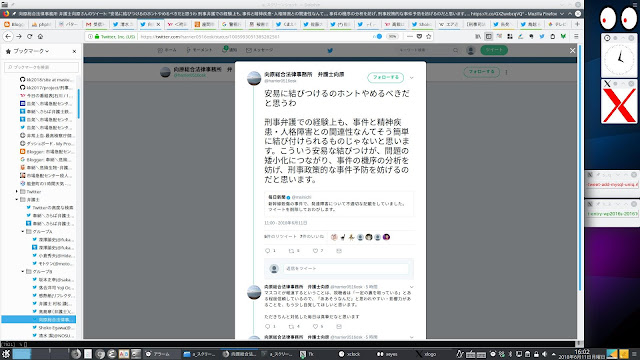Open the Firefox hamburger menu icon
Screen dimensions: 640x360
(x=576, y=36)
